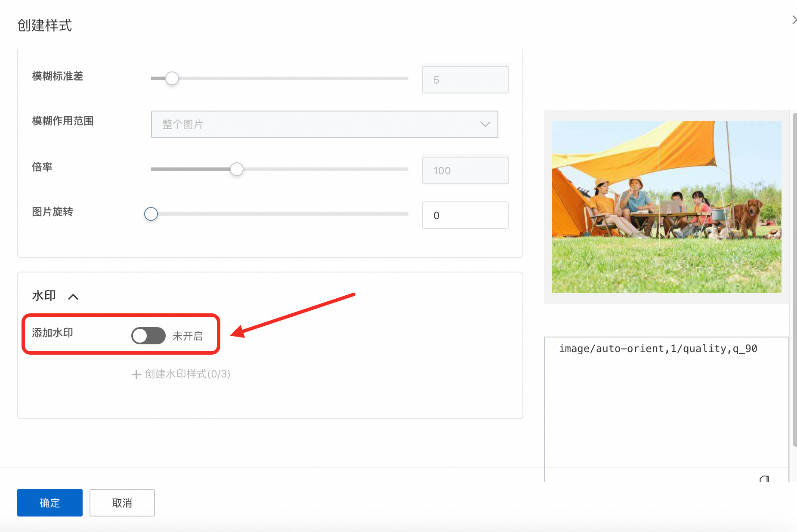Click the 未开启 status label
Screen dimensions: 797x532
pos(188,336)
